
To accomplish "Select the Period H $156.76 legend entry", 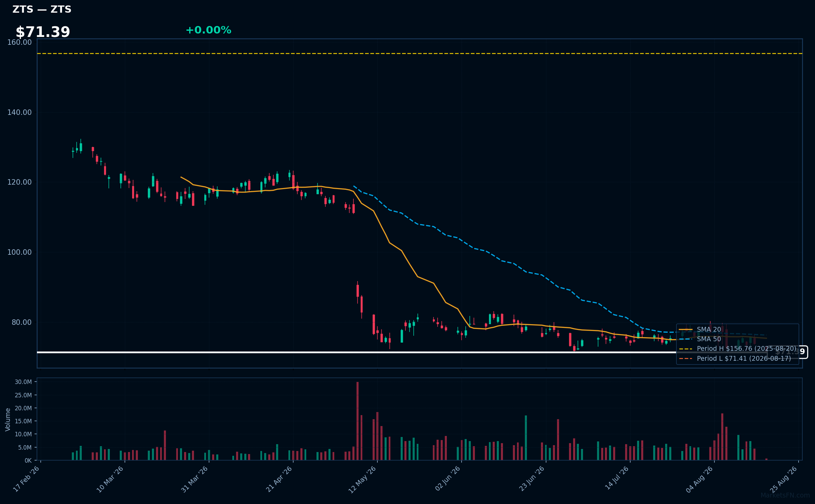I will pyautogui.click(x=738, y=349).
